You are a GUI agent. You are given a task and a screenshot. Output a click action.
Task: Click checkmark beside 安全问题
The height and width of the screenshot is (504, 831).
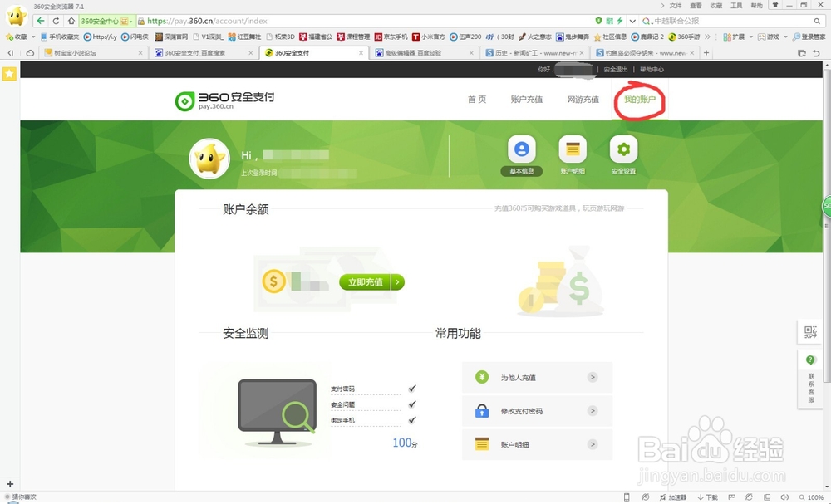412,405
